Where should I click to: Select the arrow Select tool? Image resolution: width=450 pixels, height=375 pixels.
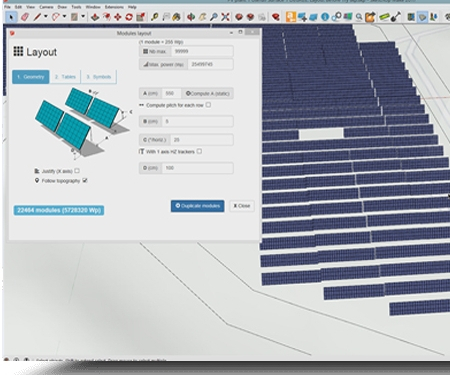click(x=11, y=17)
